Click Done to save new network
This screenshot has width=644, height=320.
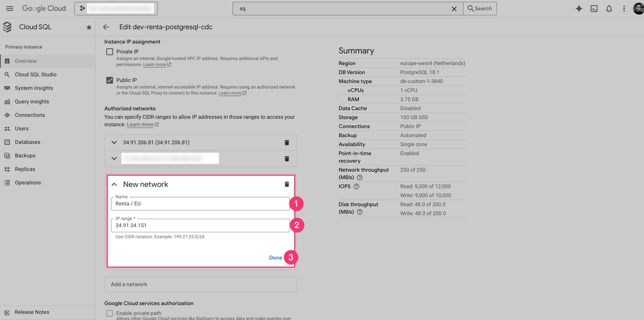pyautogui.click(x=275, y=257)
